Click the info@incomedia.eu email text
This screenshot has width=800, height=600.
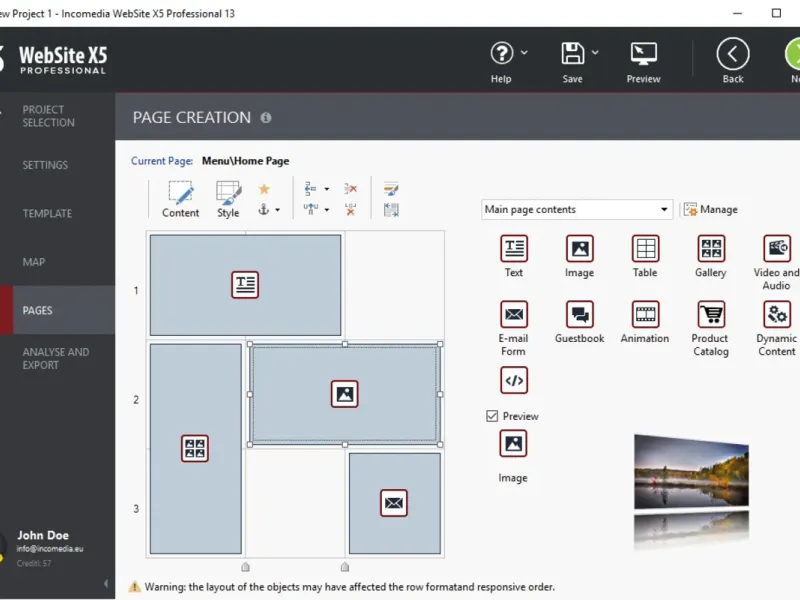click(50, 549)
